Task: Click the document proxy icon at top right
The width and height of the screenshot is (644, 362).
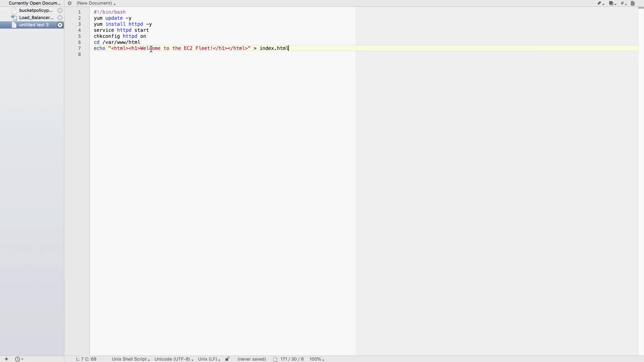Action: 633,3
